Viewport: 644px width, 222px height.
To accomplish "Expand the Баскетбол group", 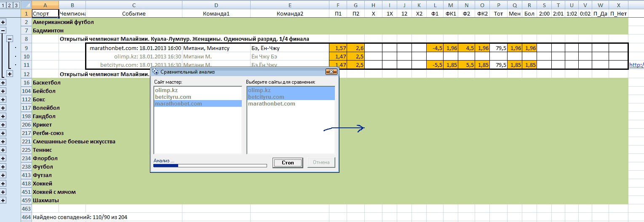I will [x=3, y=82].
